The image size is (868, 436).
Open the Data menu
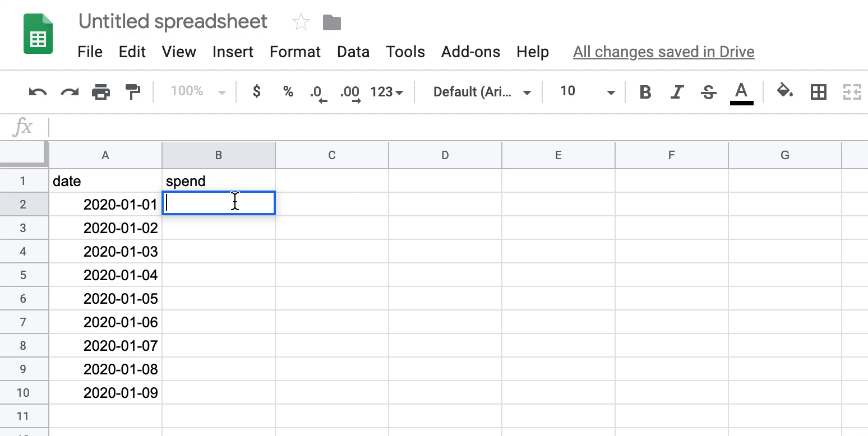[x=353, y=52]
